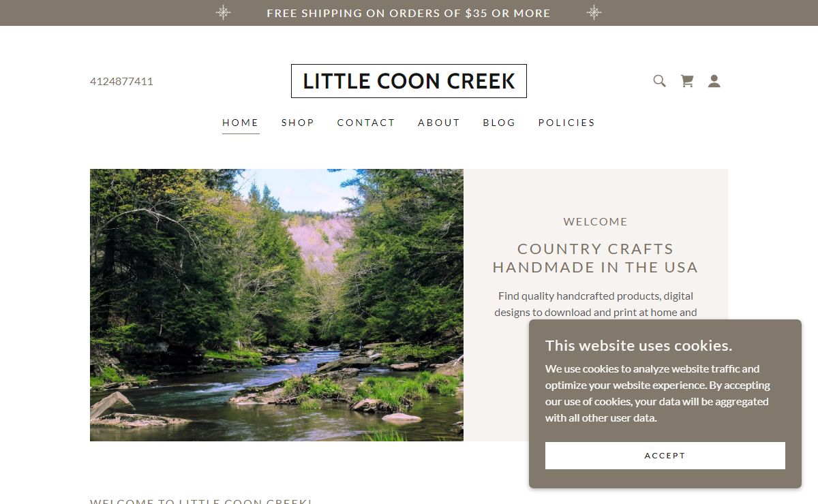Open the CONTACT page
The height and width of the screenshot is (504, 818).
click(x=366, y=123)
